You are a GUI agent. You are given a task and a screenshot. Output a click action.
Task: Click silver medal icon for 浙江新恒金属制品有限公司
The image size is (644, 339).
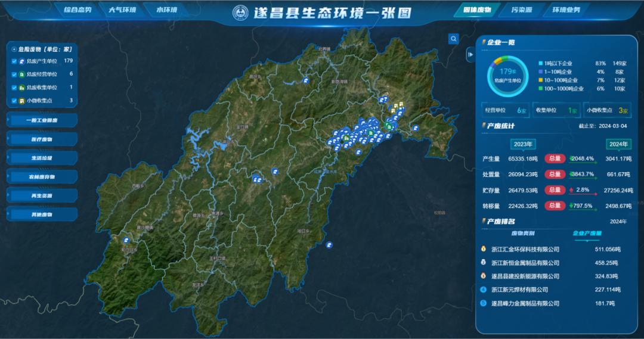[x=484, y=262]
